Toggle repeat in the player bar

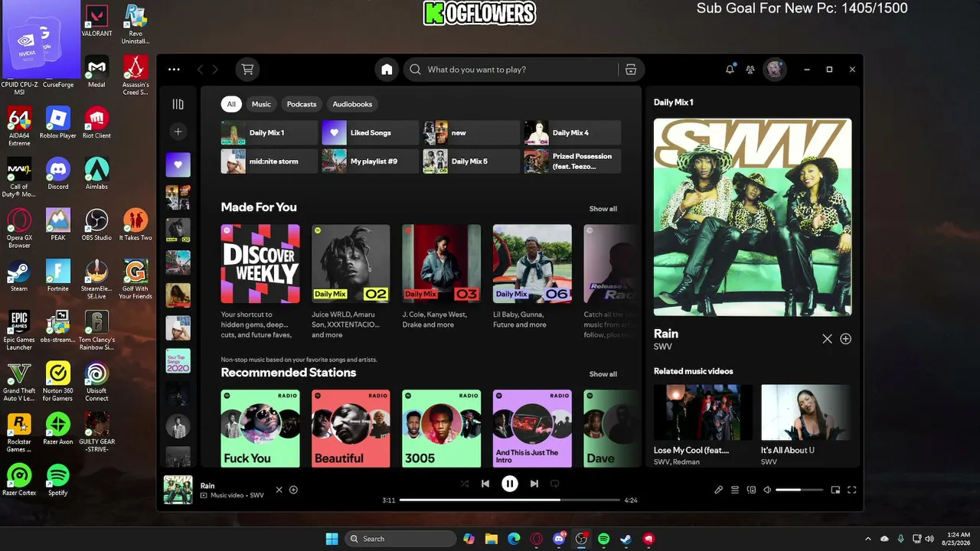coord(555,484)
